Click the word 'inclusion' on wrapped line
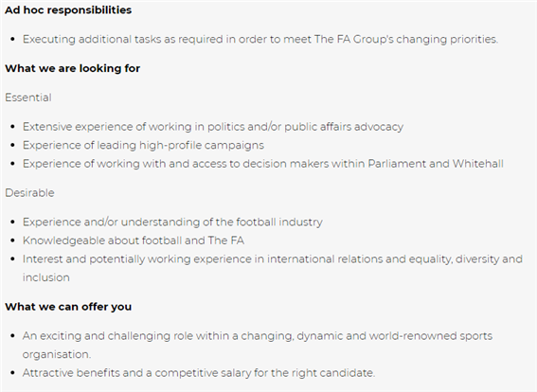Screen dimensions: 537x392 coord(46,277)
